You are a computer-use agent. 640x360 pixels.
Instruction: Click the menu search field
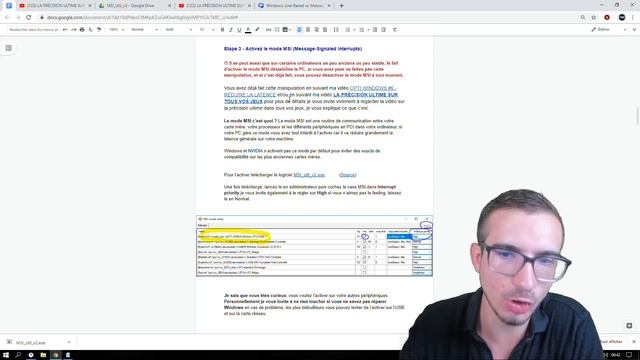33,30
